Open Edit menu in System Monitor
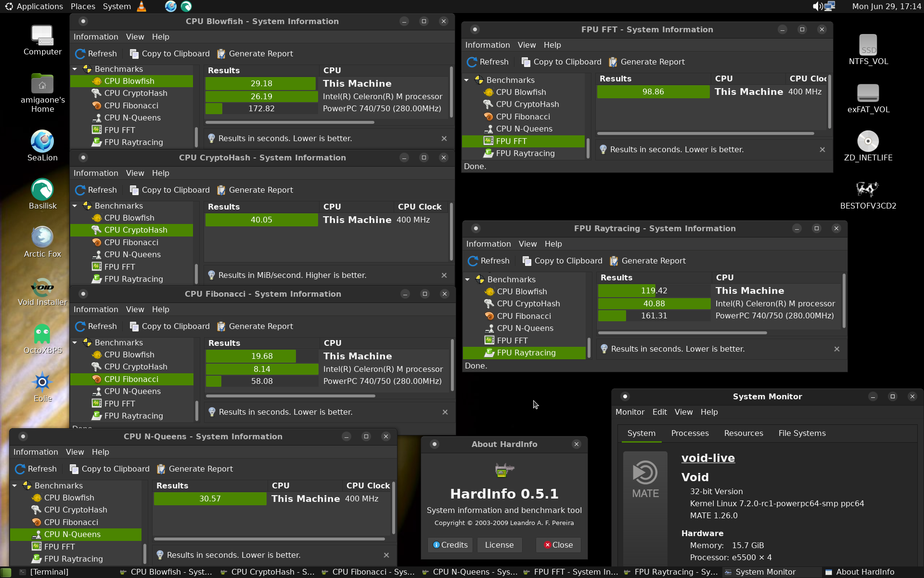The height and width of the screenshot is (578, 924). (x=659, y=412)
